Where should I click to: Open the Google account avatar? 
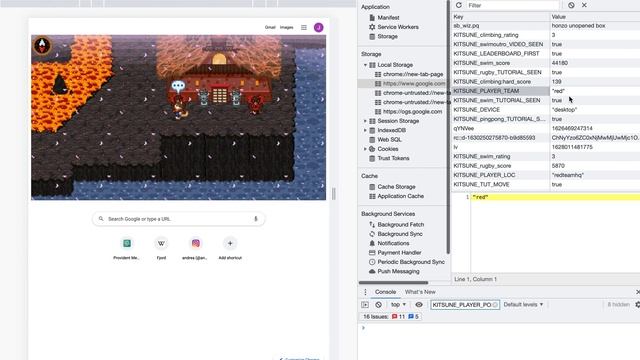point(319,27)
